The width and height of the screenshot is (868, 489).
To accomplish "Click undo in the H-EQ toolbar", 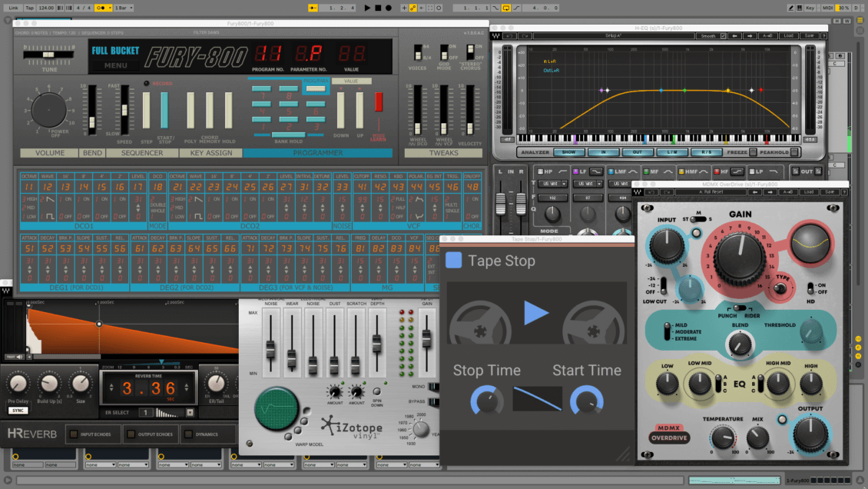I will point(509,36).
